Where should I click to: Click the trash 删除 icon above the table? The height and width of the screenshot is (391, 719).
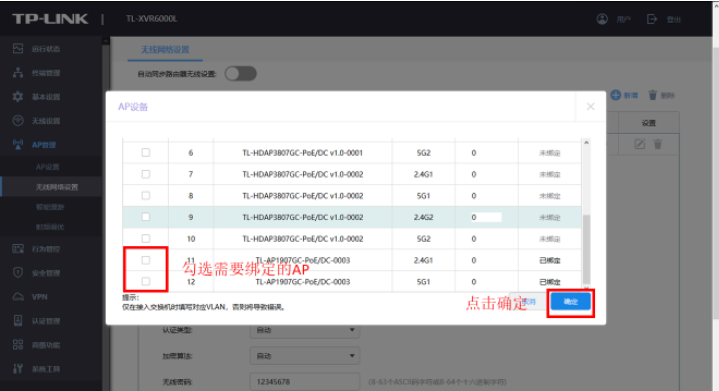pyautogui.click(x=653, y=95)
